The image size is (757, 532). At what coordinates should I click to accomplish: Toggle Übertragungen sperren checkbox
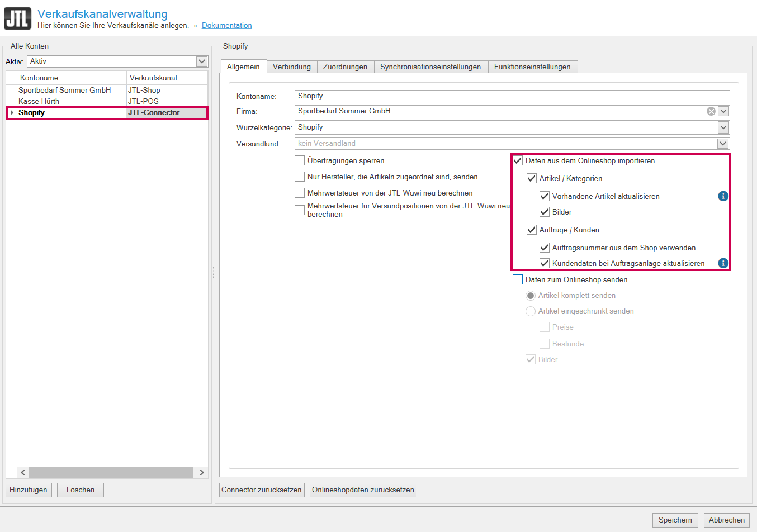tap(300, 160)
